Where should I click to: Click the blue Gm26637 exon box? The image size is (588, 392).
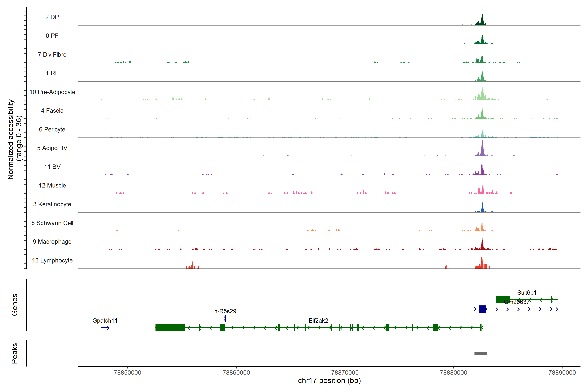(x=482, y=309)
